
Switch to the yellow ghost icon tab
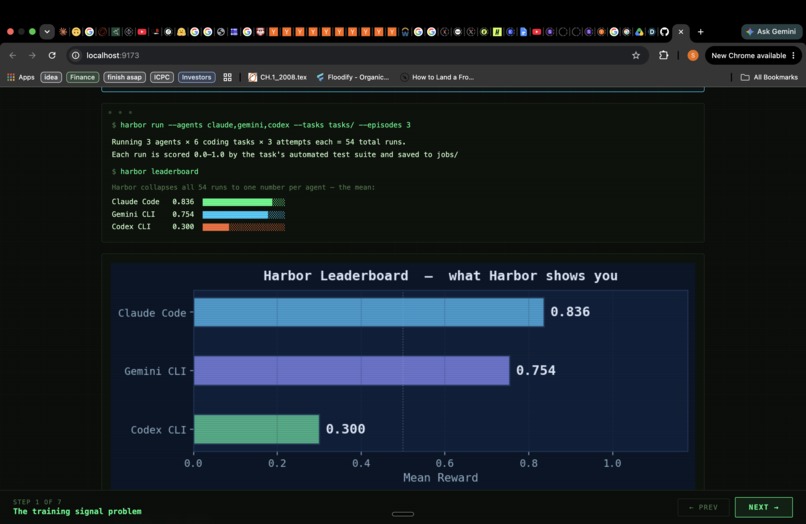click(x=181, y=32)
